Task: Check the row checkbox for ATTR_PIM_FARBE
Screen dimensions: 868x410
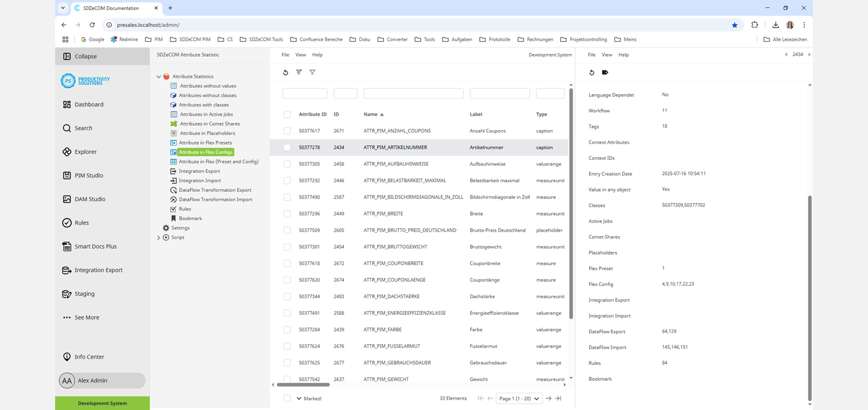Action: 287,330
